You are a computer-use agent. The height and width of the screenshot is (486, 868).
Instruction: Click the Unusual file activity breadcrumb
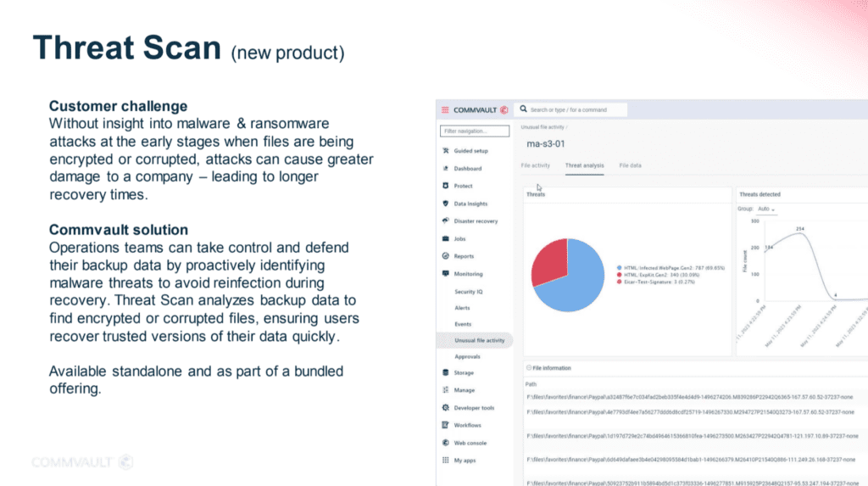click(x=542, y=127)
